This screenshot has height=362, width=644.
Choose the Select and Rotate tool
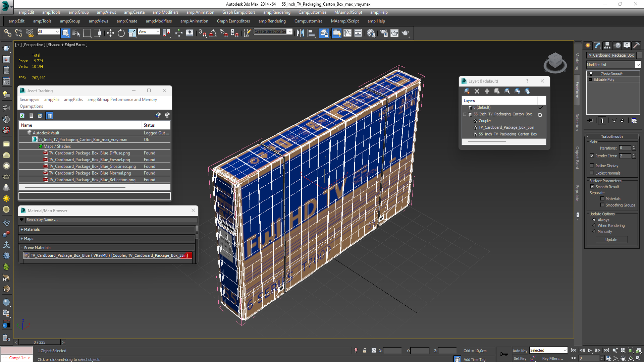[121, 33]
